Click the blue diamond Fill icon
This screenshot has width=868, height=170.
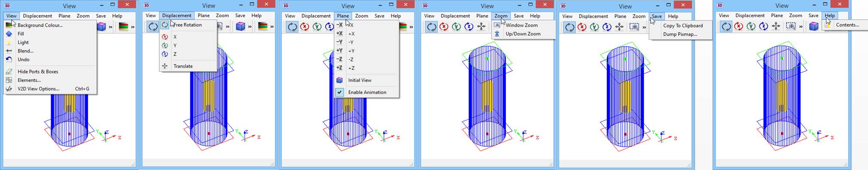pyautogui.click(x=9, y=34)
